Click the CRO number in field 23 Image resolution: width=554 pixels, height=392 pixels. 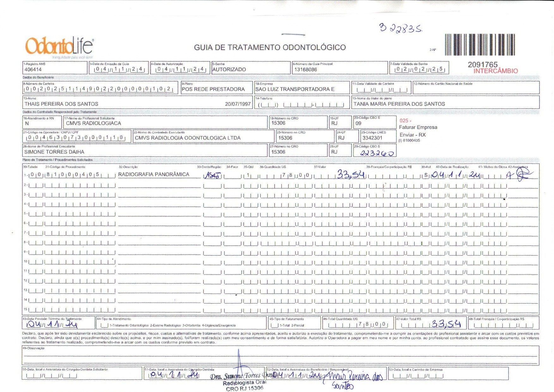click(x=285, y=138)
